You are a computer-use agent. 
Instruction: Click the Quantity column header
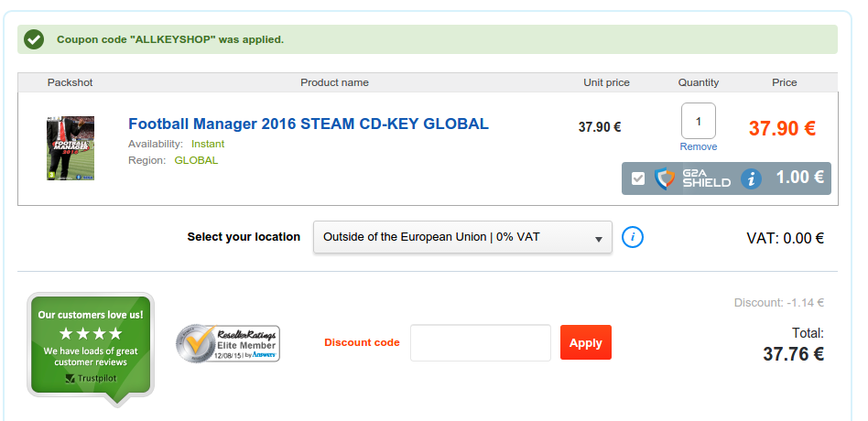698,82
